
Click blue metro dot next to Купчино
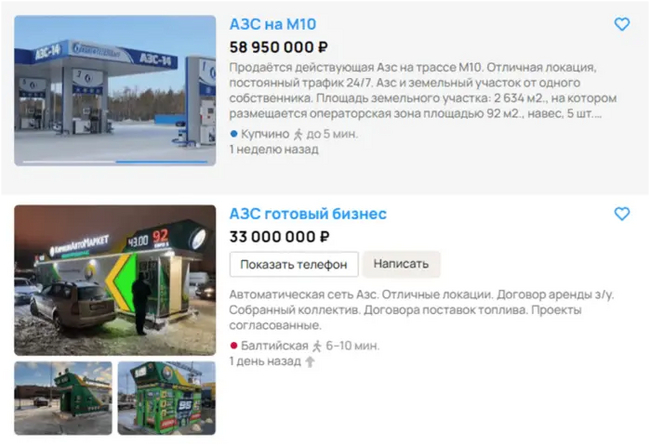tap(234, 134)
